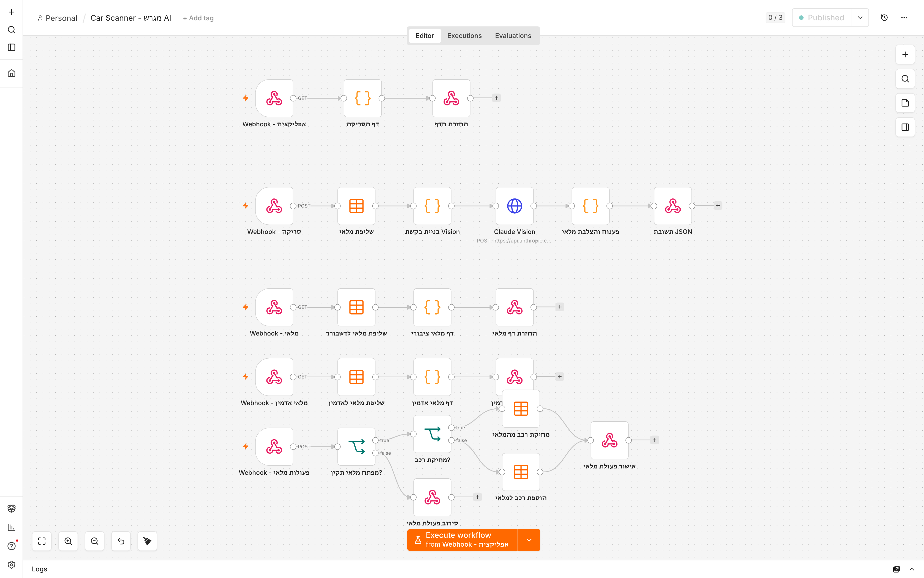The height and width of the screenshot is (578, 924).
Task: Switch to the Executions tab
Action: (464, 36)
